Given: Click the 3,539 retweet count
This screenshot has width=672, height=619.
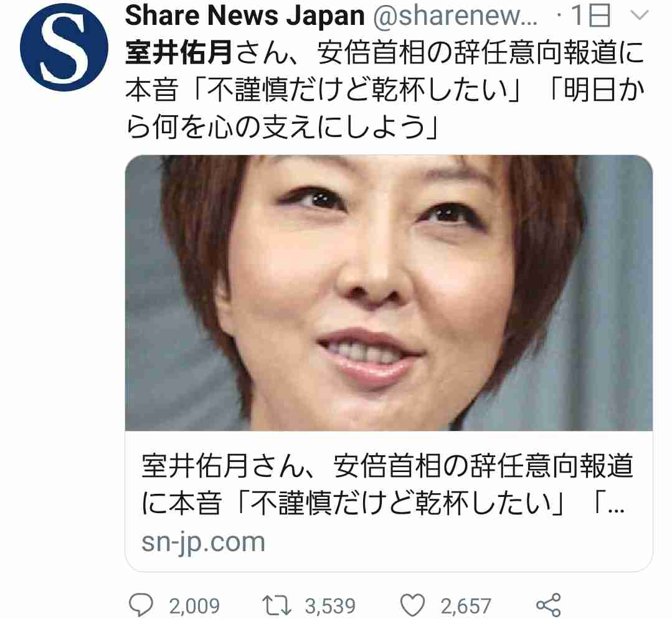Looking at the screenshot, I should point(330,606).
